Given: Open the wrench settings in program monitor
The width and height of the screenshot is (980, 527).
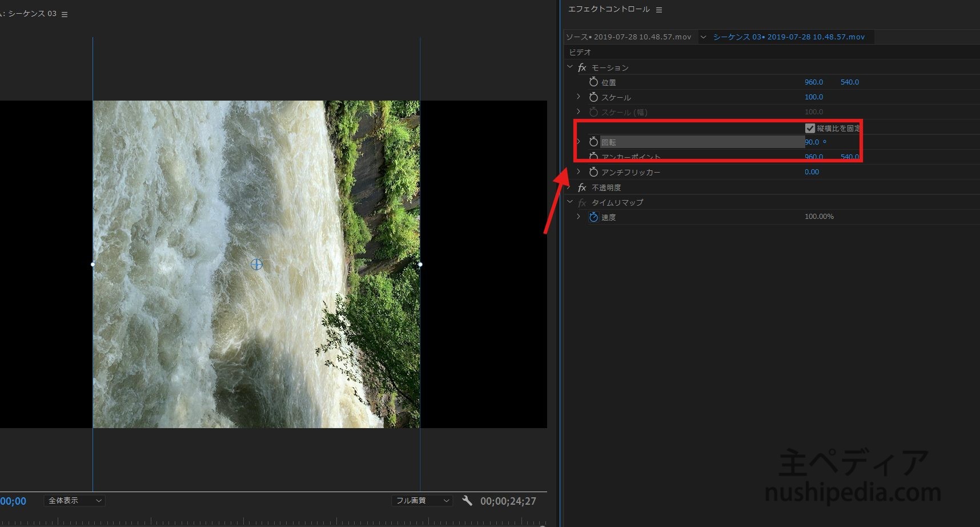Looking at the screenshot, I should pos(467,501).
